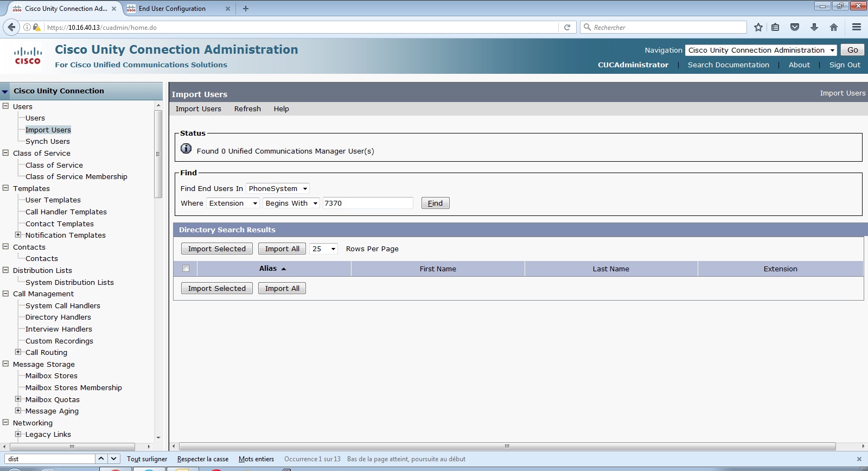The height and width of the screenshot is (471, 868).
Task: Open the Refresh menu item
Action: pyautogui.click(x=247, y=109)
